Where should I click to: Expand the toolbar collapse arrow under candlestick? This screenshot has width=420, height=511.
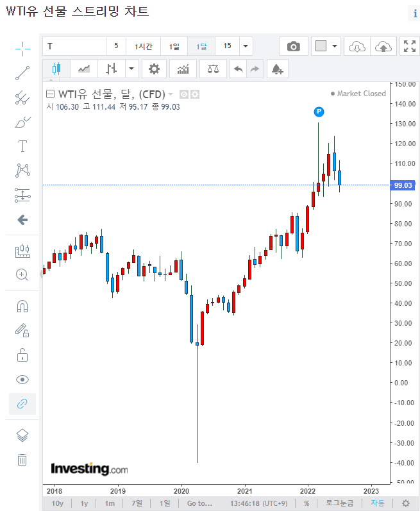tap(51, 80)
